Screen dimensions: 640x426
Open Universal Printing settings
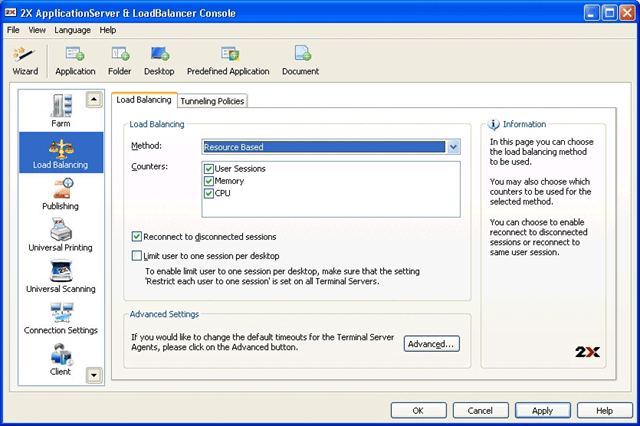pos(61,235)
